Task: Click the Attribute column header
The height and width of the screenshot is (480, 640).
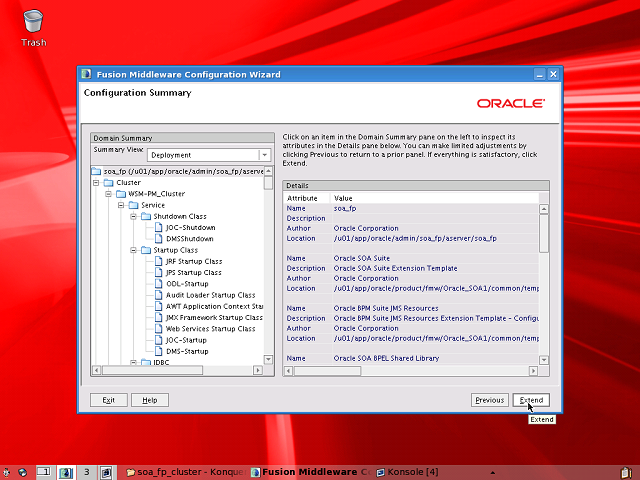Action: tap(307, 198)
